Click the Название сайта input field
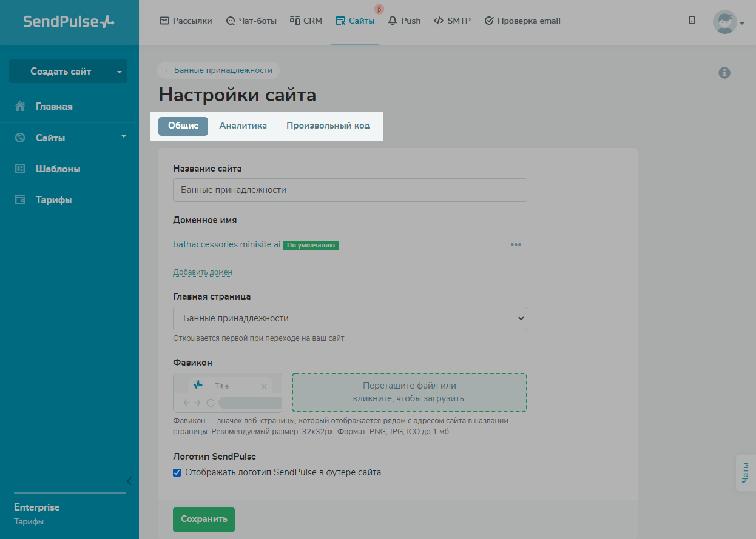 (349, 190)
